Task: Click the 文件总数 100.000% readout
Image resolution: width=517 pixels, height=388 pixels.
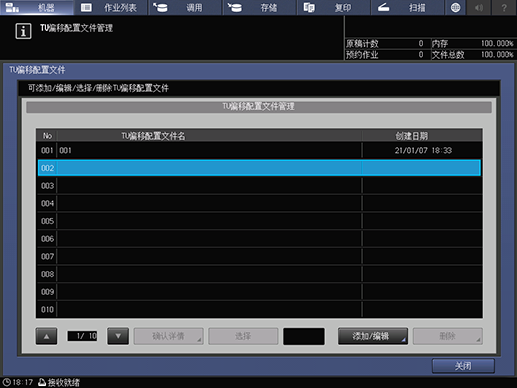Action: [473, 55]
